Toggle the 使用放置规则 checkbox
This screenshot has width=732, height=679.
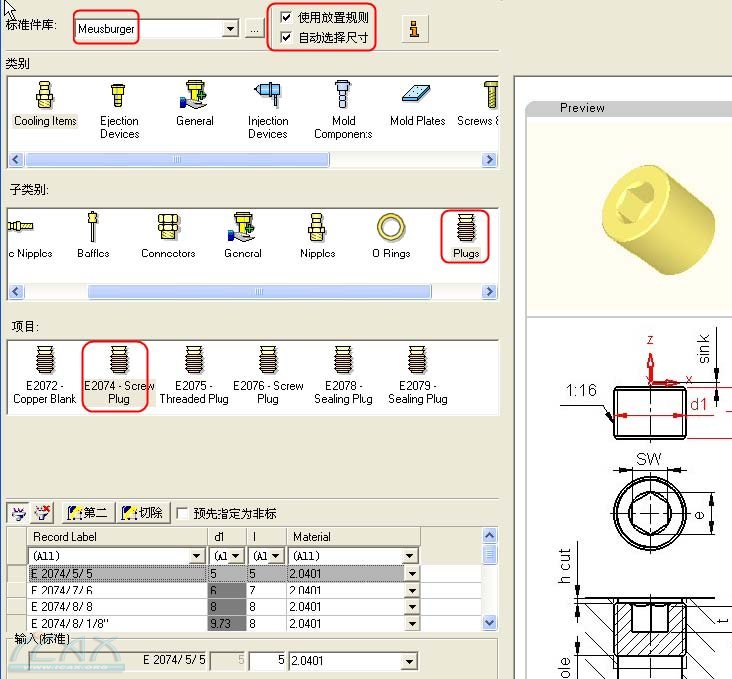click(x=287, y=18)
